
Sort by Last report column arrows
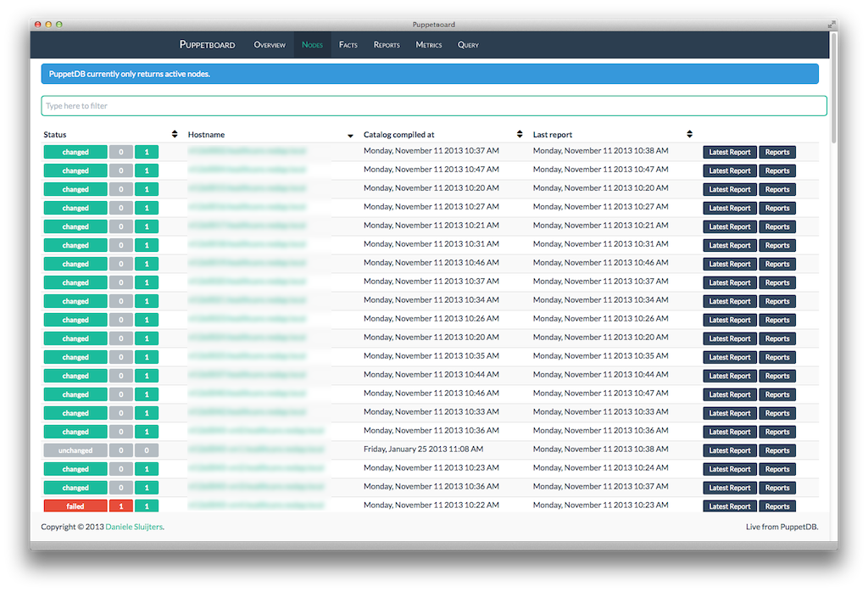click(690, 134)
